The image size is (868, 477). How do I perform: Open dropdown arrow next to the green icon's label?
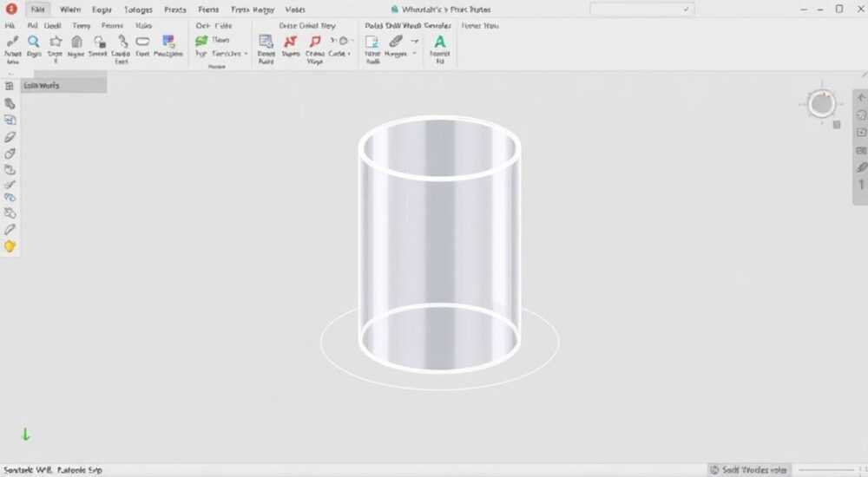246,54
